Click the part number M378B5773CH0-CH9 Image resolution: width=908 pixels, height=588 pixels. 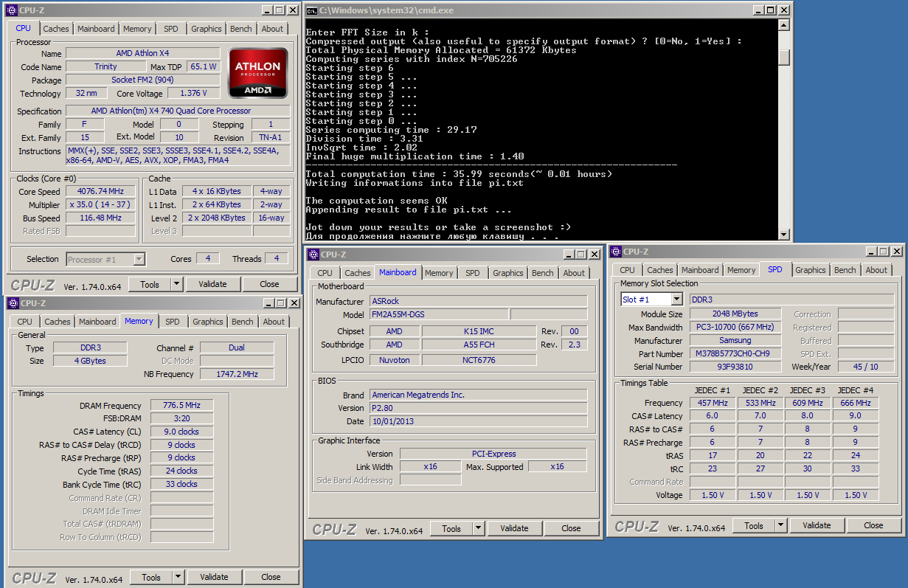point(735,353)
